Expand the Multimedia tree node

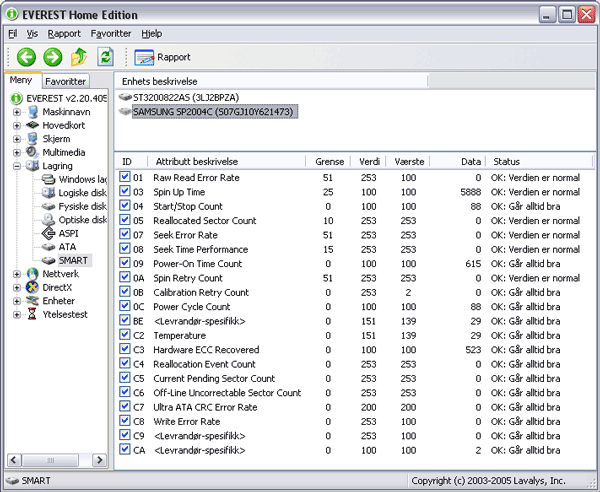16,153
